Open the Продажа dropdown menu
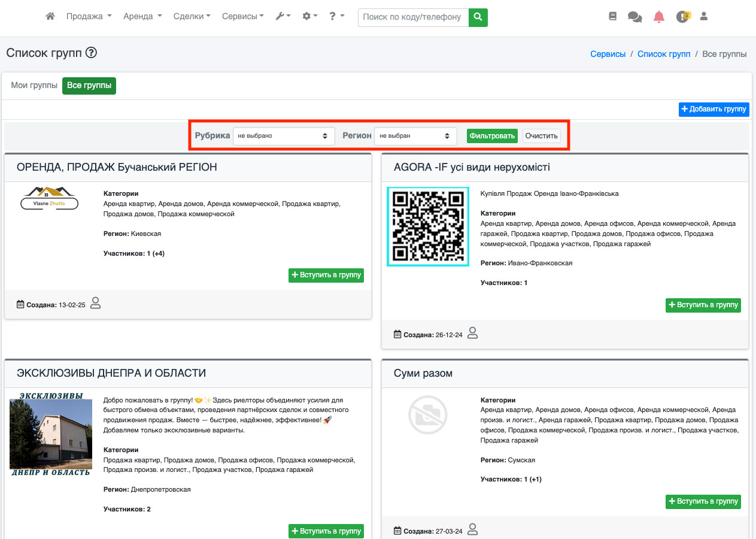This screenshot has width=756, height=539. click(89, 17)
